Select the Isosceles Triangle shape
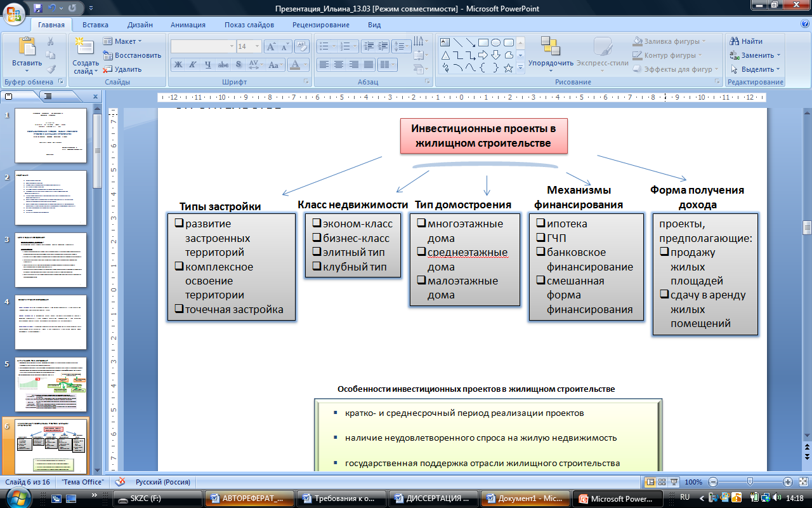Viewport: 812px width, 508px height. click(445, 55)
